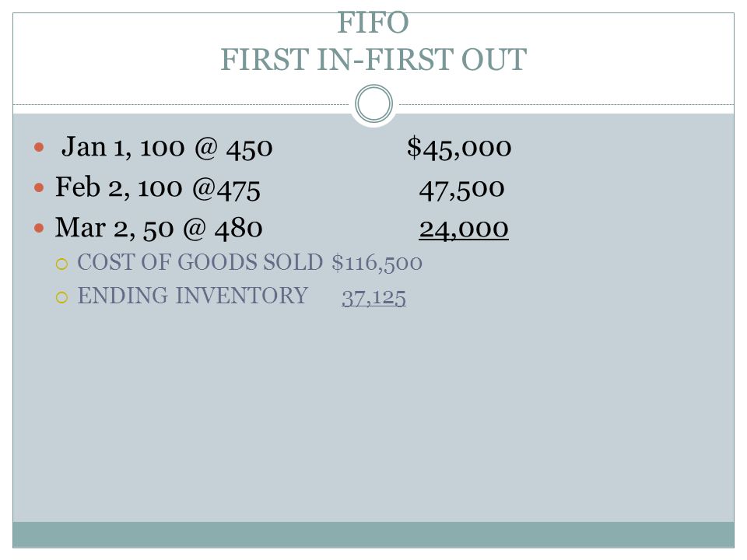Click the $45,000 amount
This screenshot has height=560, width=747.
tap(459, 148)
